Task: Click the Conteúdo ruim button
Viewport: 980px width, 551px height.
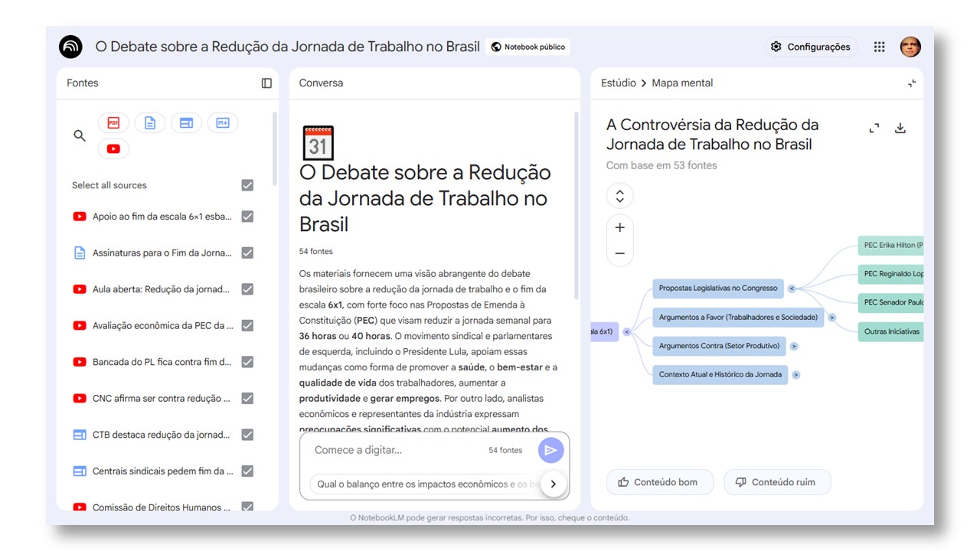Action: (776, 482)
